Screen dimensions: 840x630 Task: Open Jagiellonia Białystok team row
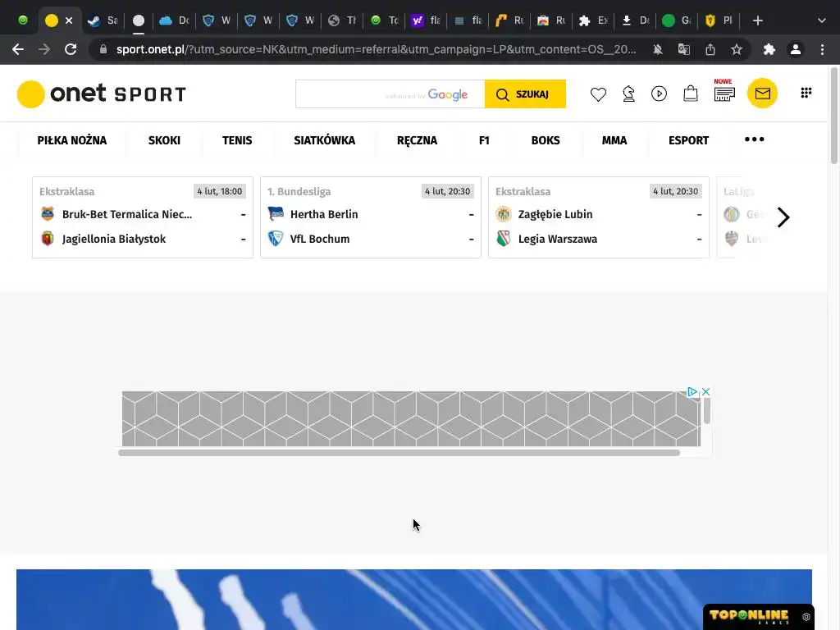[x=143, y=239]
